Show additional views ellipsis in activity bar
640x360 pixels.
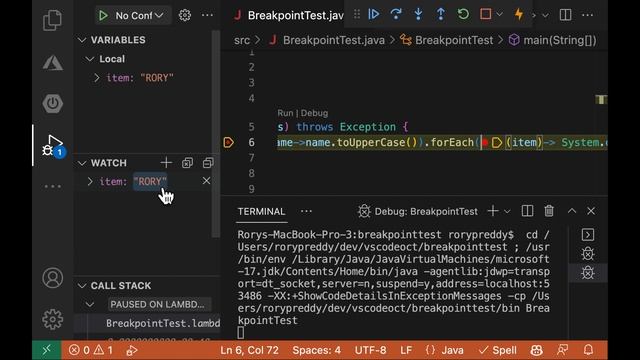tap(53, 187)
